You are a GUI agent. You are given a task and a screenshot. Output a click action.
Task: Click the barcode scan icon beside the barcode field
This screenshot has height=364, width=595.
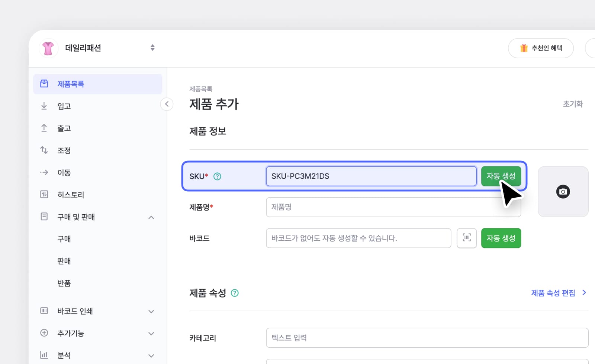[467, 238]
